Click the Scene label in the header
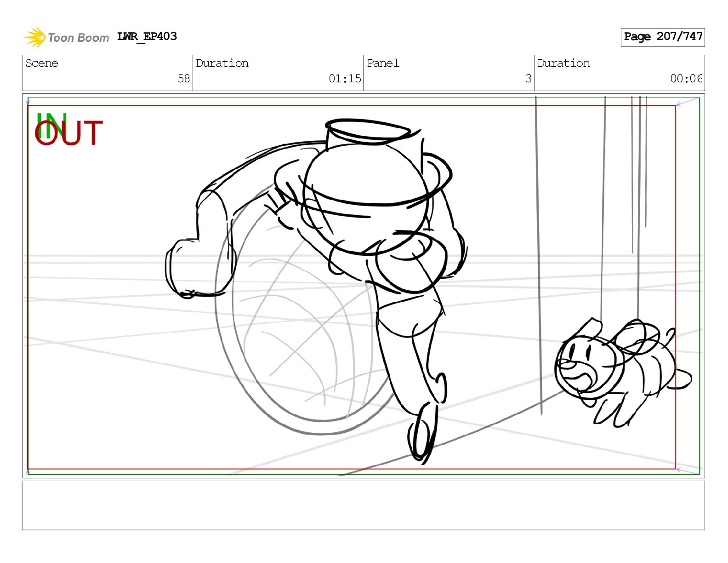This screenshot has height=563, width=728. (x=42, y=63)
